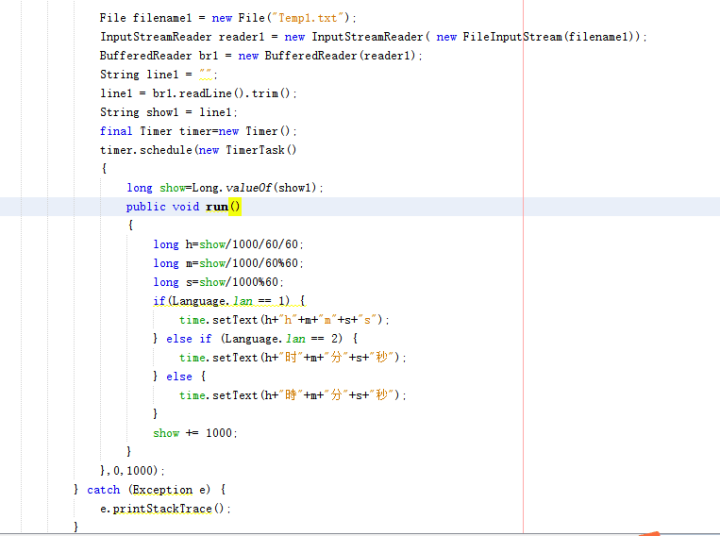Screen dimensions: 720x536
Task: Click the show += 1000 statement
Action: (x=195, y=433)
